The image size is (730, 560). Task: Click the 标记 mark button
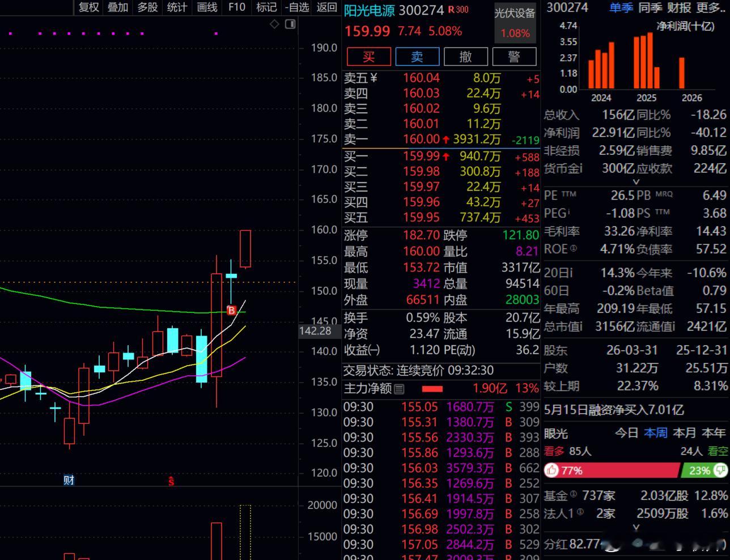pos(266,7)
